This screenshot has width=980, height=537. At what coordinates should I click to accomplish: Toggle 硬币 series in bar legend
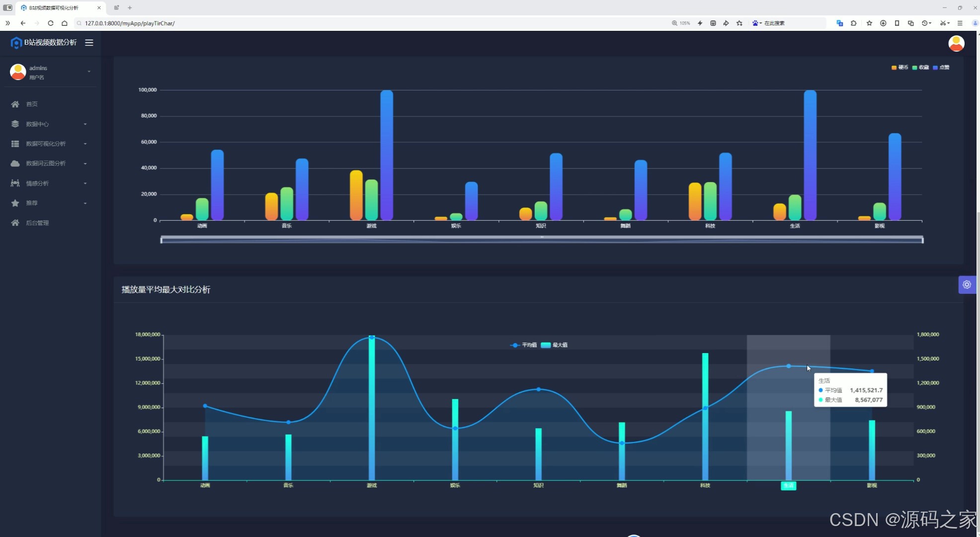(x=900, y=68)
